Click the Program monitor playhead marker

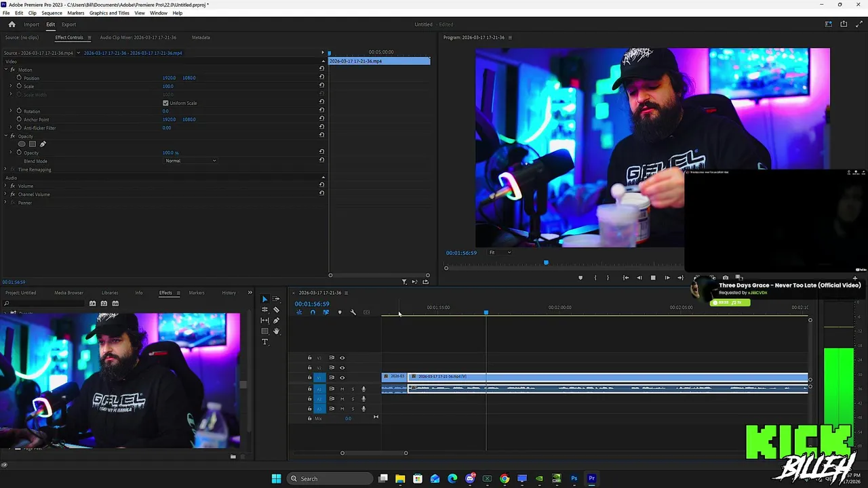[x=546, y=262]
